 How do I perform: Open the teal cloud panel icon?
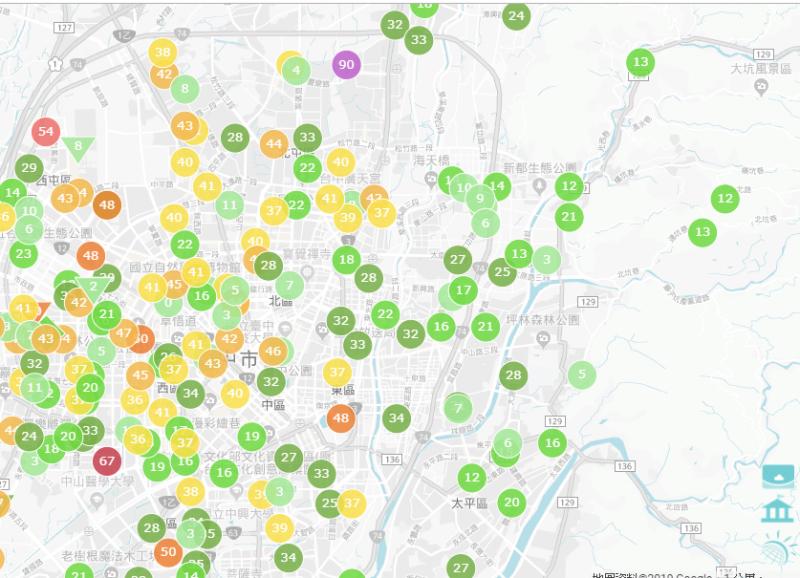[x=777, y=475]
